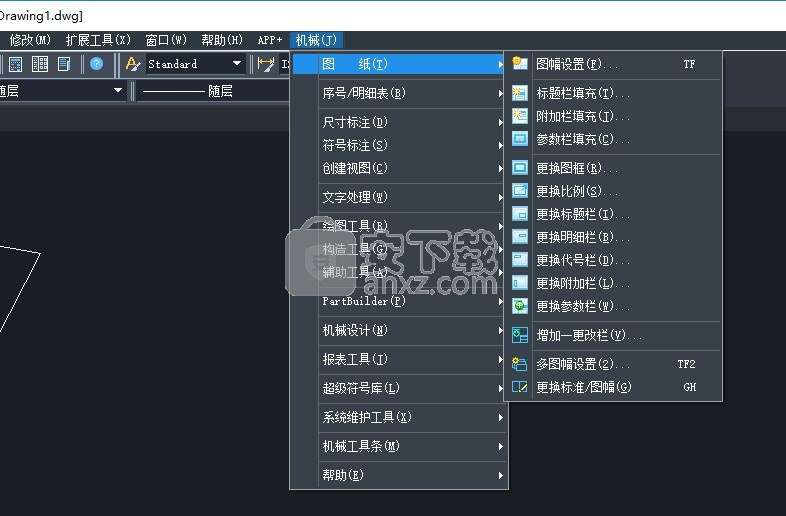
Task: Choose 图幅设置(F)... menu item
Action: click(613, 64)
